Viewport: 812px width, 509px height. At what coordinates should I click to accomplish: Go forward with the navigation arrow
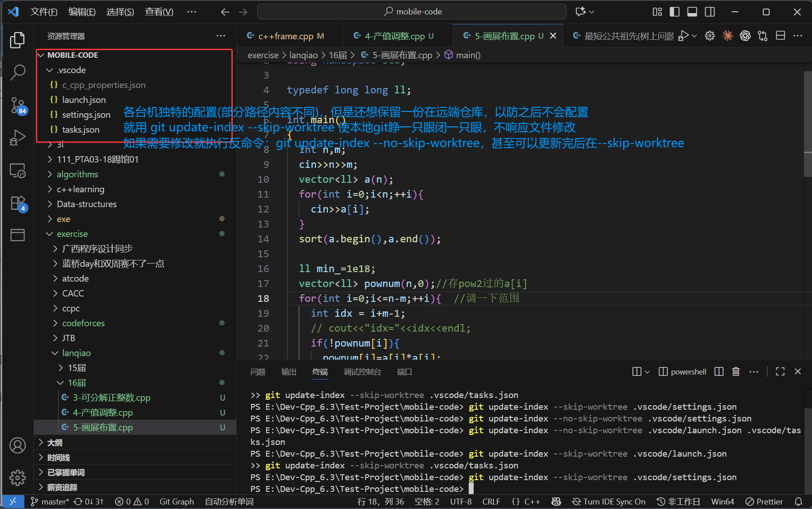(x=243, y=12)
